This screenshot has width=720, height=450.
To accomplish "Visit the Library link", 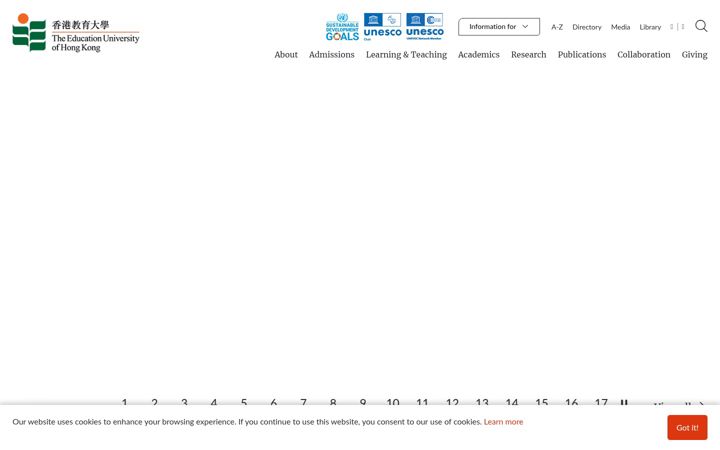I will click(650, 27).
